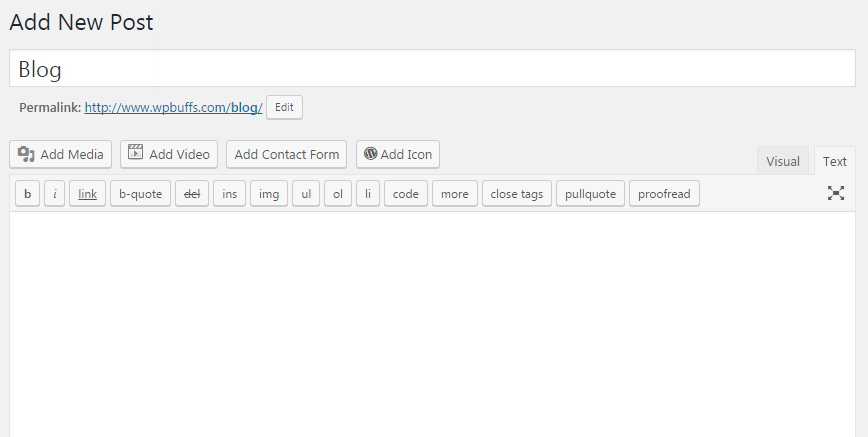Screen dimensions: 868x437
Task: Edit the post permalink slug
Action: click(284, 107)
